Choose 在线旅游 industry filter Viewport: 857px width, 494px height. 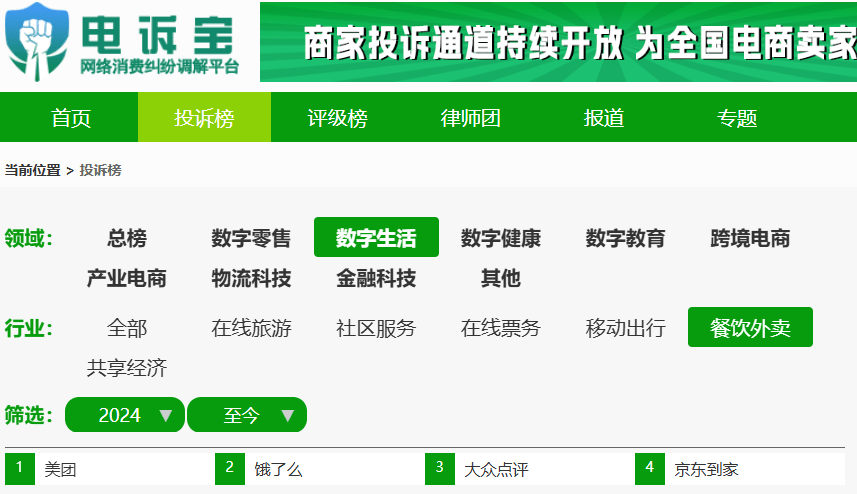click(x=251, y=328)
